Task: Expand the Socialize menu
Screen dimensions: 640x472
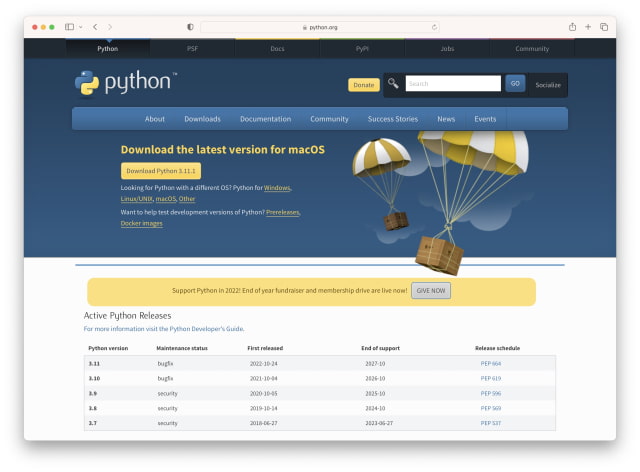Action: pyautogui.click(x=547, y=85)
